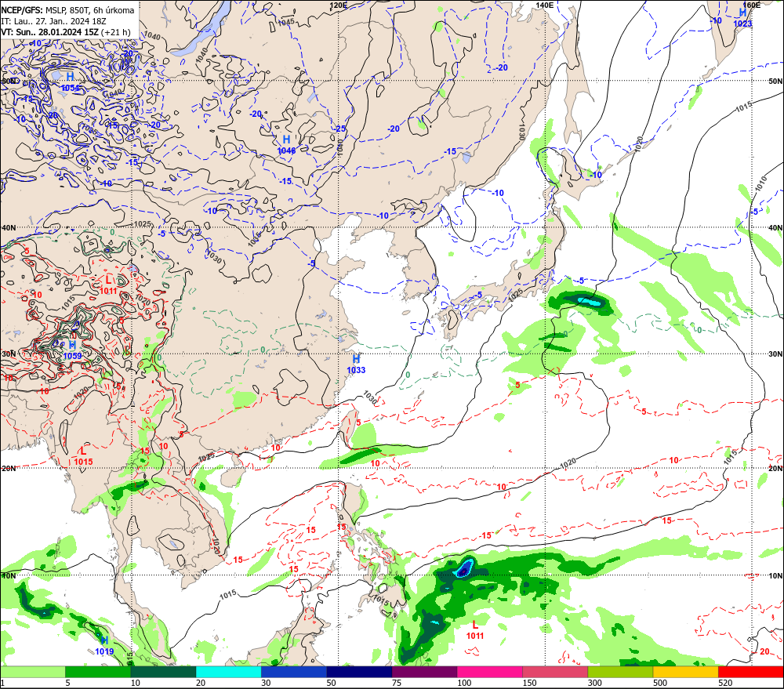Click the title 'NCEP/GFS: MSLP, 850T, 6h úrkoma'

[x=67, y=10]
